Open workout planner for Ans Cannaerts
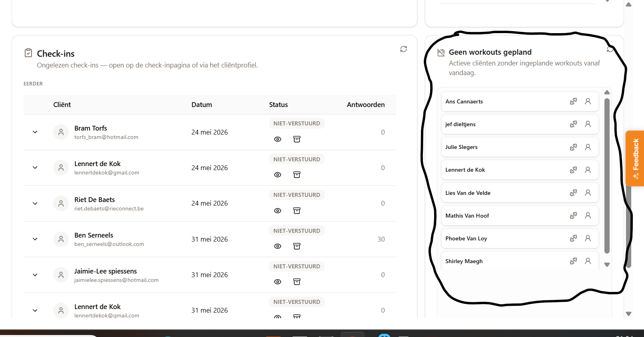The image size is (644, 337). (x=573, y=101)
